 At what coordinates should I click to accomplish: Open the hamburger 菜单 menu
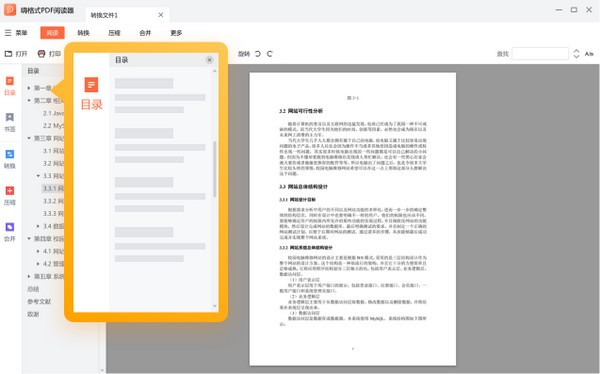coord(16,33)
